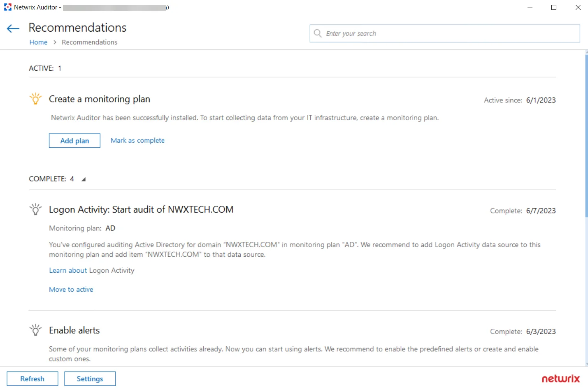The width and height of the screenshot is (588, 390).
Task: Click the Monitoring plan: AD text
Action: tap(82, 228)
